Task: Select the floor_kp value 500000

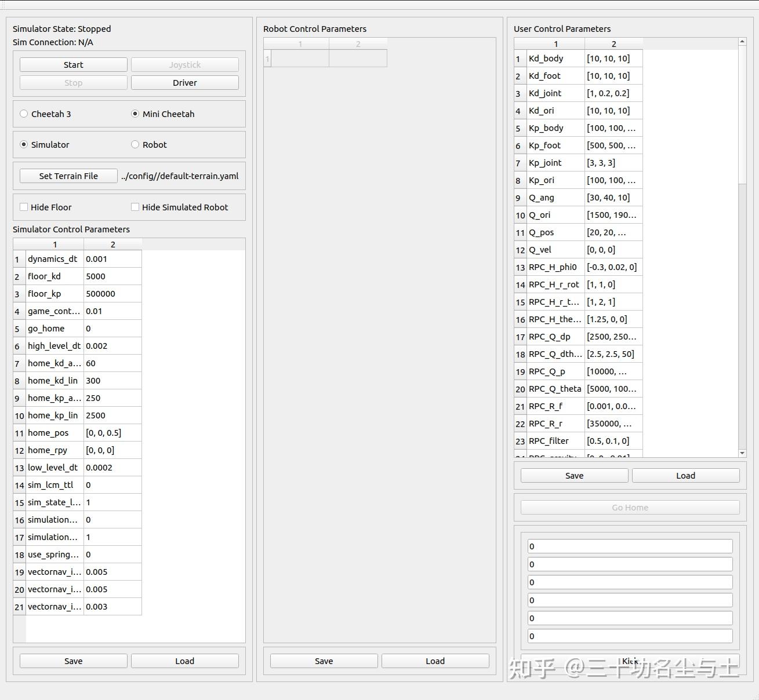Action: [112, 294]
